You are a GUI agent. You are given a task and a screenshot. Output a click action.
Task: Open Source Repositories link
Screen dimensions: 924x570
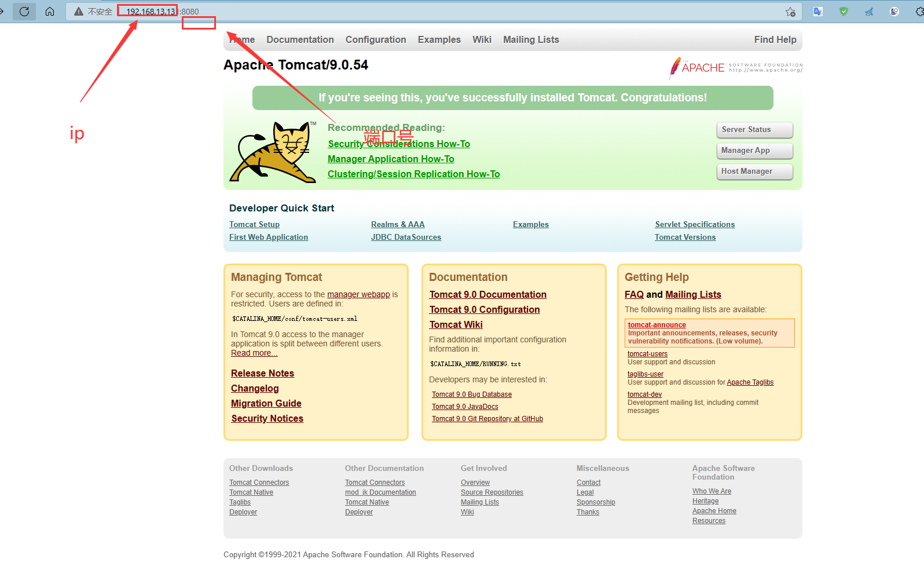click(x=492, y=492)
